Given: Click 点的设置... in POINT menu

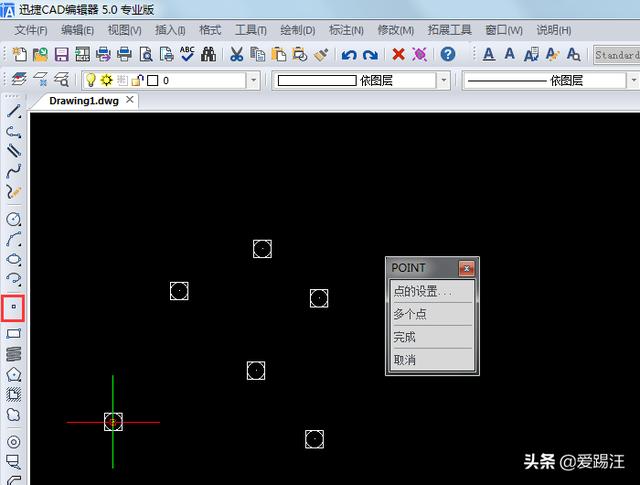Looking at the screenshot, I should coord(432,291).
